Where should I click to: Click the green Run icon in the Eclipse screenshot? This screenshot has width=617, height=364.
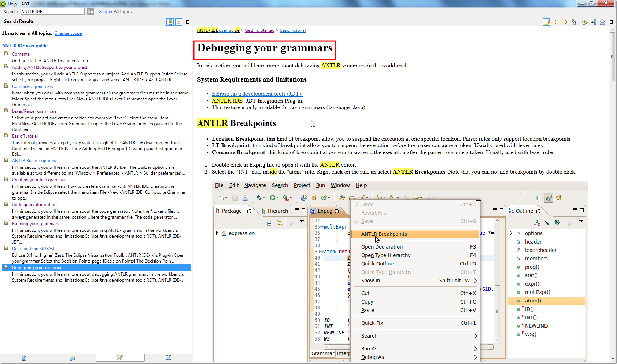click(273, 198)
